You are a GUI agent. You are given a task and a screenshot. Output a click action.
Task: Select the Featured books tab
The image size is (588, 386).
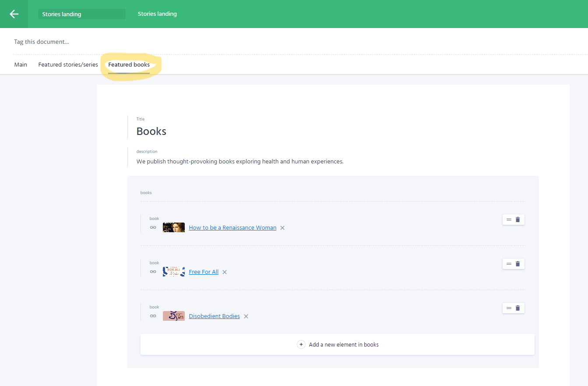pos(129,64)
